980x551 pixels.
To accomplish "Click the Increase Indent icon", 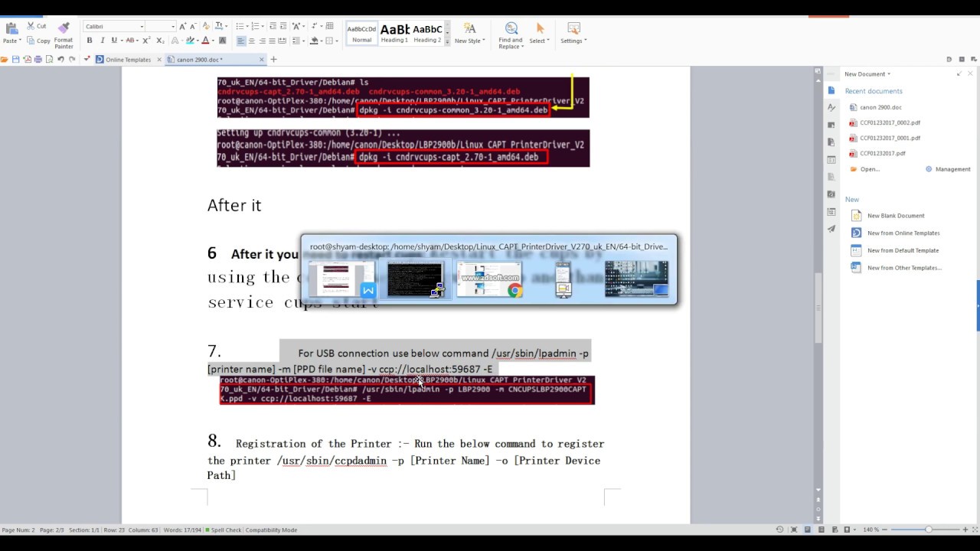I will pos(283,26).
